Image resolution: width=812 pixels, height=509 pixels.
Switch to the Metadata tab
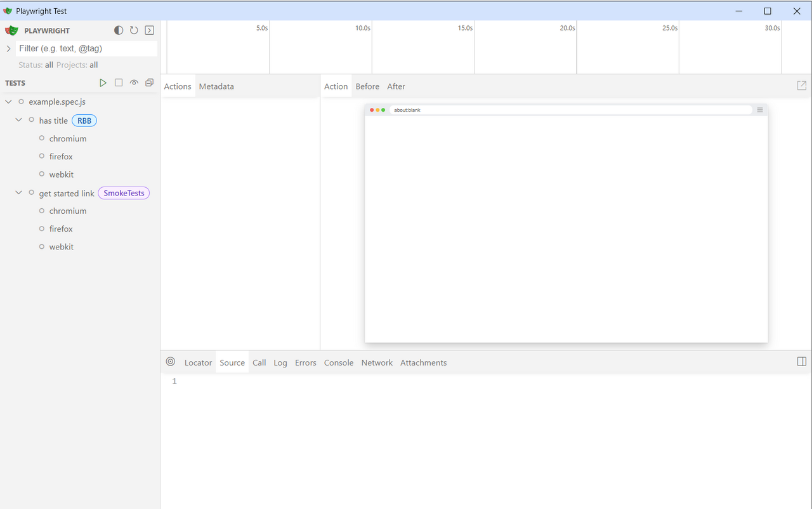[x=216, y=86]
